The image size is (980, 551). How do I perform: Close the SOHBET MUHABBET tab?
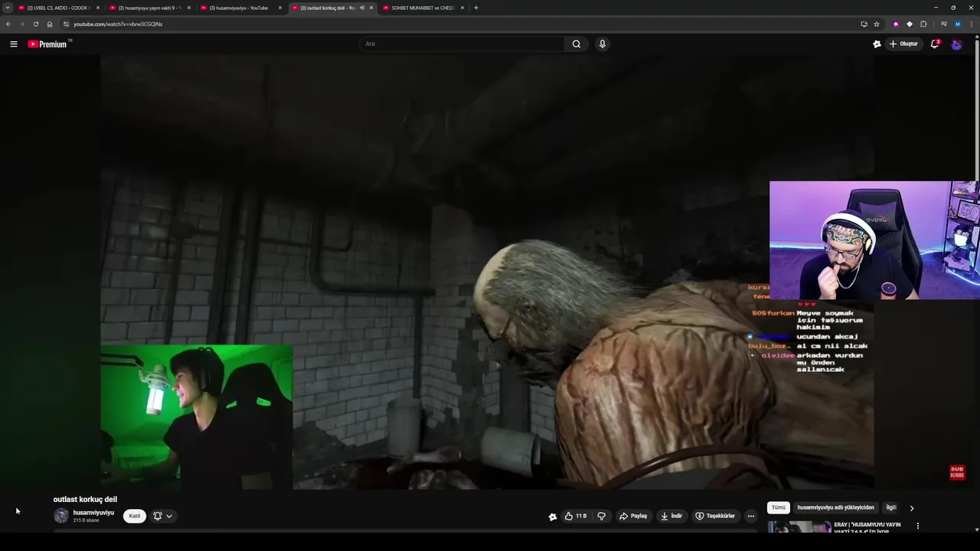coord(462,8)
